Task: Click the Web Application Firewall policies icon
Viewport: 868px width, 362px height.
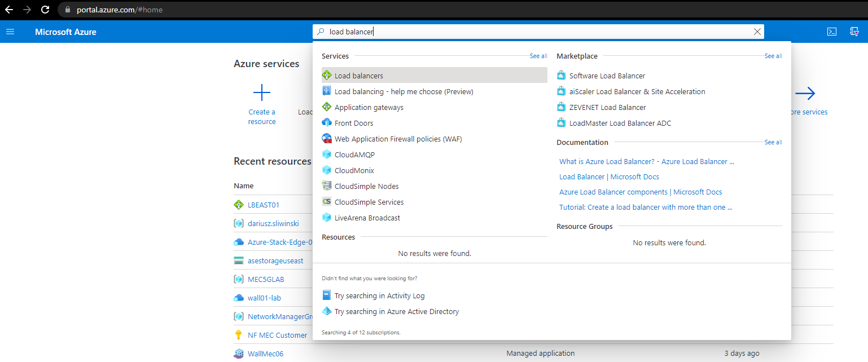Action: (x=326, y=139)
